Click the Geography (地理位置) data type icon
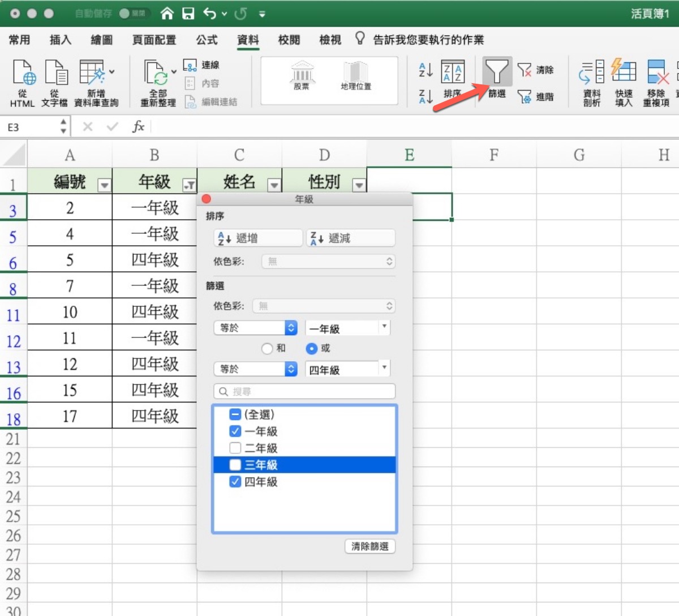Viewport: 679px width, 616px height. pos(356,74)
